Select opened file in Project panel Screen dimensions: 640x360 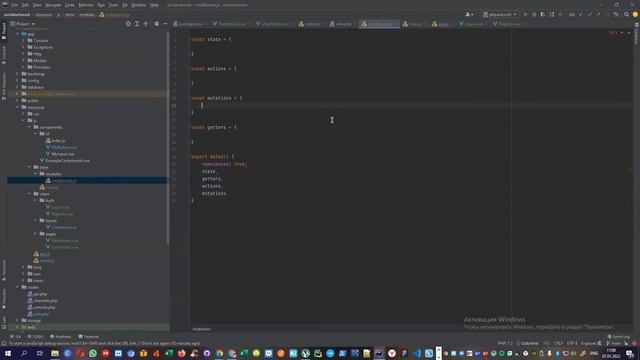(128, 24)
